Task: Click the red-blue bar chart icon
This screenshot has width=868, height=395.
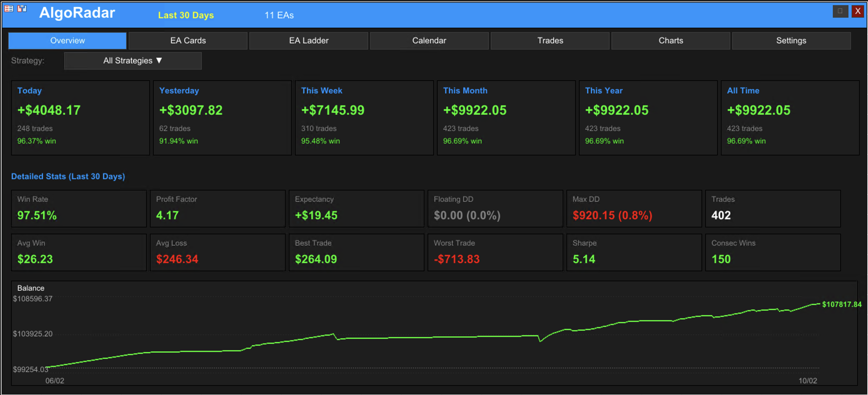Action: tap(22, 9)
